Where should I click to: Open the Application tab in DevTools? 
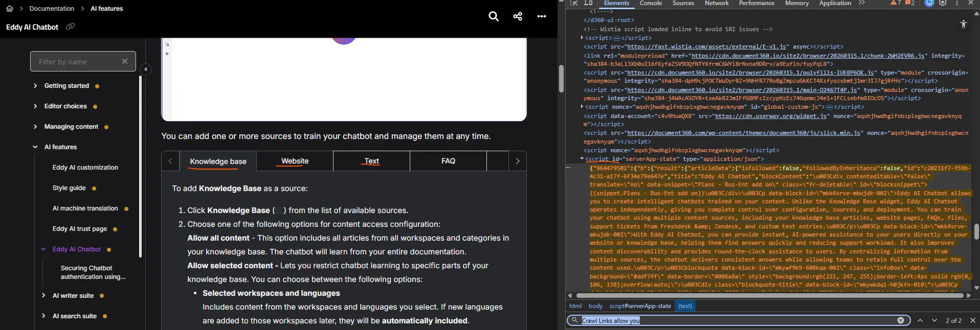[x=835, y=3]
